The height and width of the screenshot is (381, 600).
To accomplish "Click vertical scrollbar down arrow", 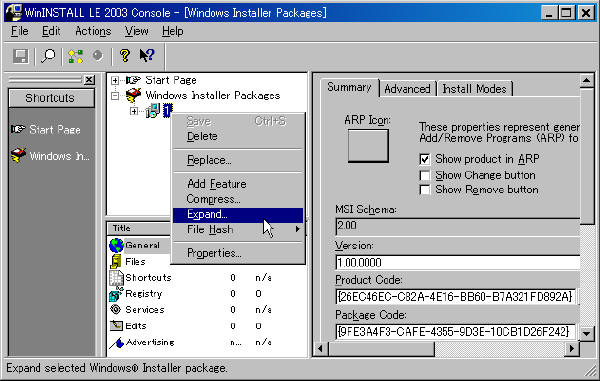I will pyautogui.click(x=587, y=333).
